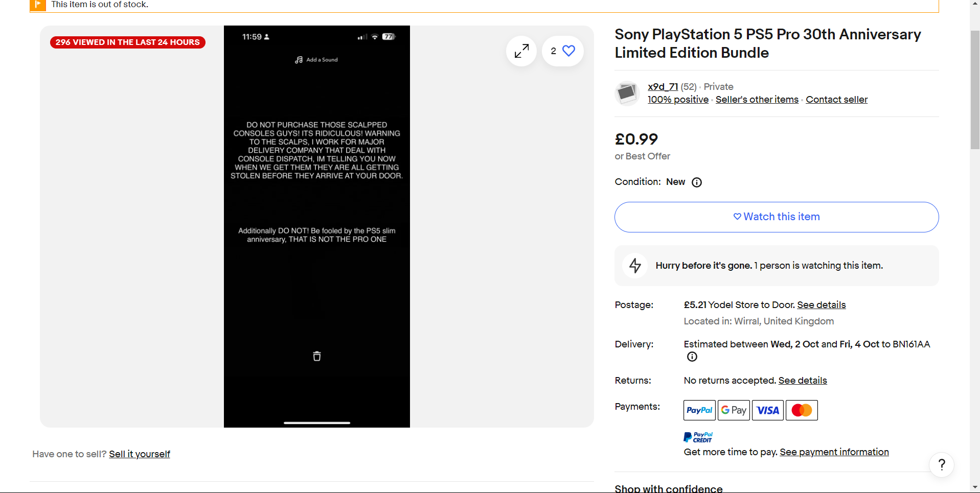
Task: Click the Watch this item button
Action: point(777,217)
